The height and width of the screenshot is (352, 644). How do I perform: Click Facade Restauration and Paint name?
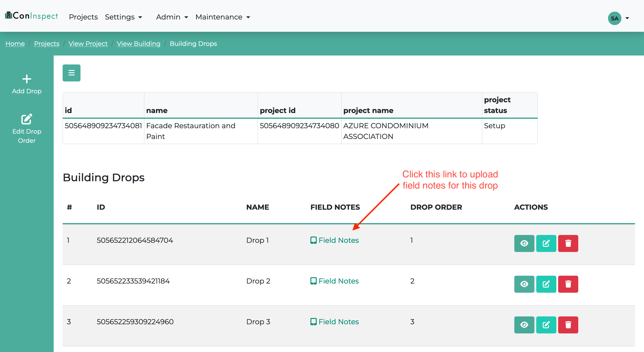point(191,131)
